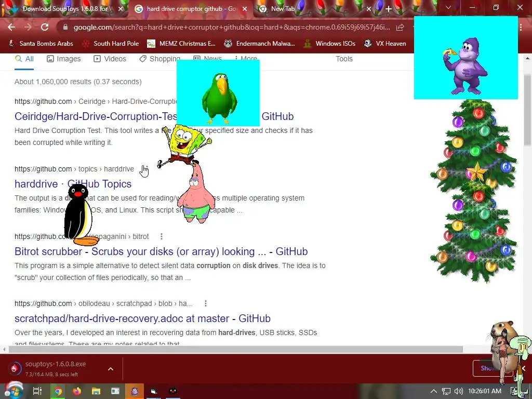This screenshot has height=399, width=532.
Task: Open File Explorer from taskbar
Action: [x=96, y=391]
